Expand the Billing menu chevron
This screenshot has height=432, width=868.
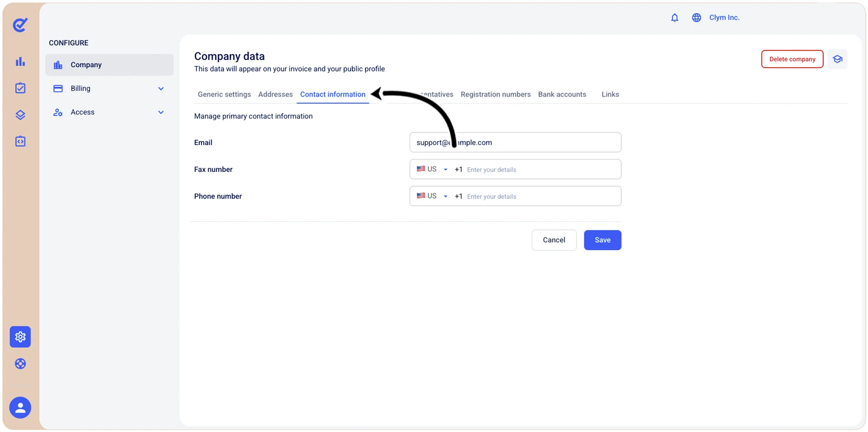(161, 89)
